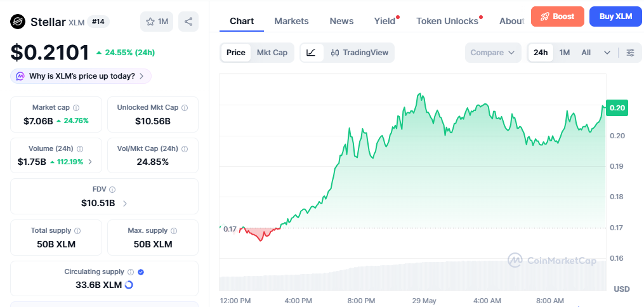Switch chart to TradingView mode
644x307 pixels.
tap(359, 53)
